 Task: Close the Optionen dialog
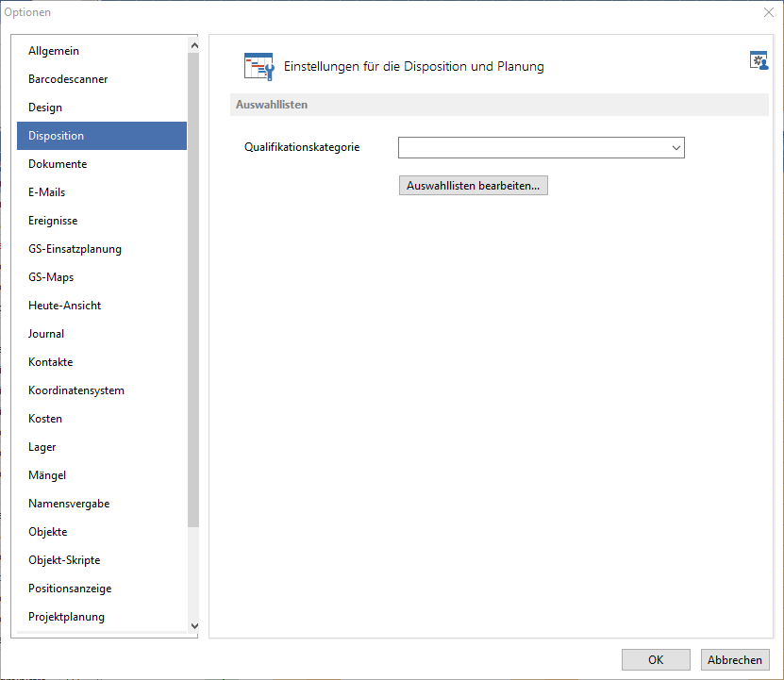[769, 12]
